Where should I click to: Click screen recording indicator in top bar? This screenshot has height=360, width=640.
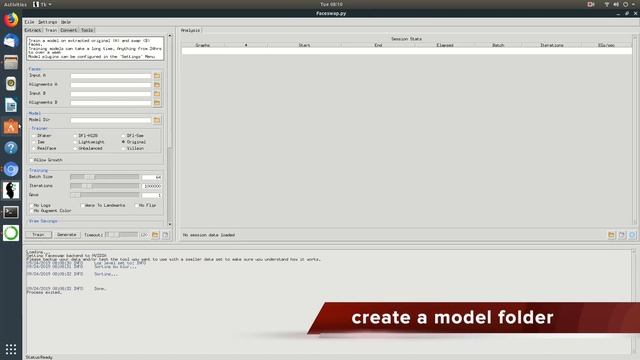pos(591,4)
